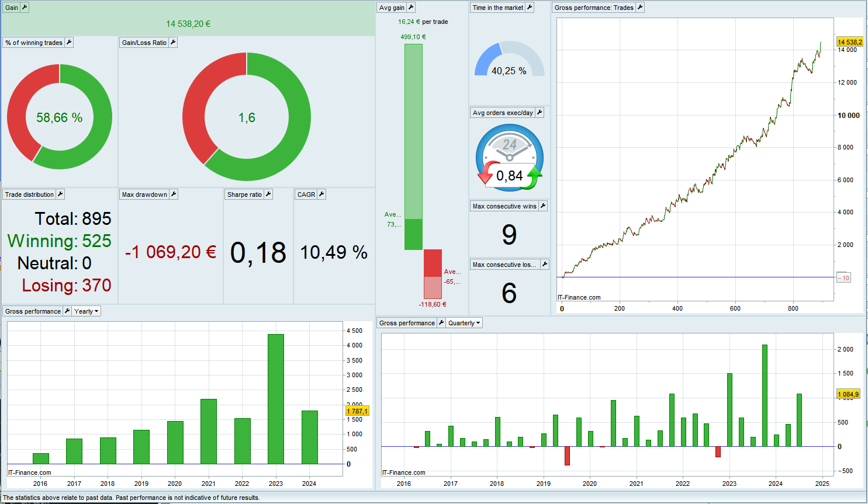
Task: Click the 40,25 % time in market value
Action: pos(509,71)
